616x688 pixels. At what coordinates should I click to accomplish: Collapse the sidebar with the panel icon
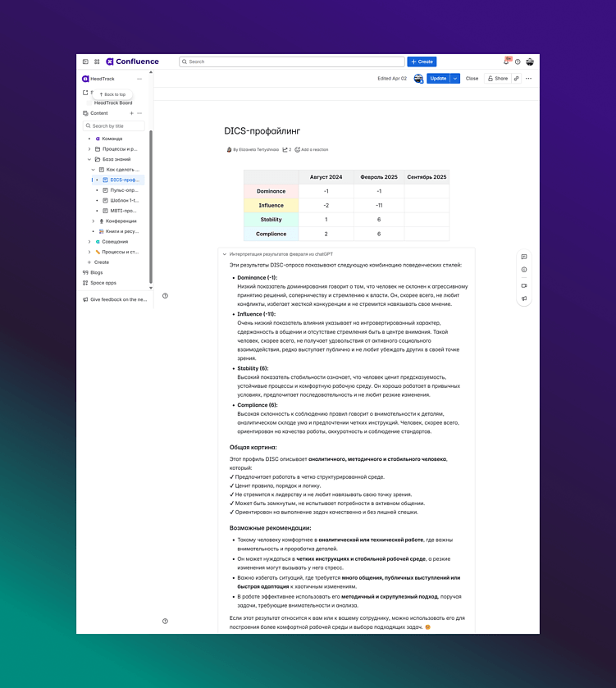coord(85,62)
